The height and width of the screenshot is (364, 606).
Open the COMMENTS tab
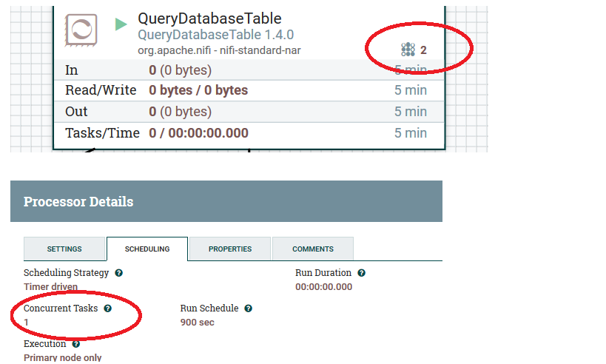313,249
